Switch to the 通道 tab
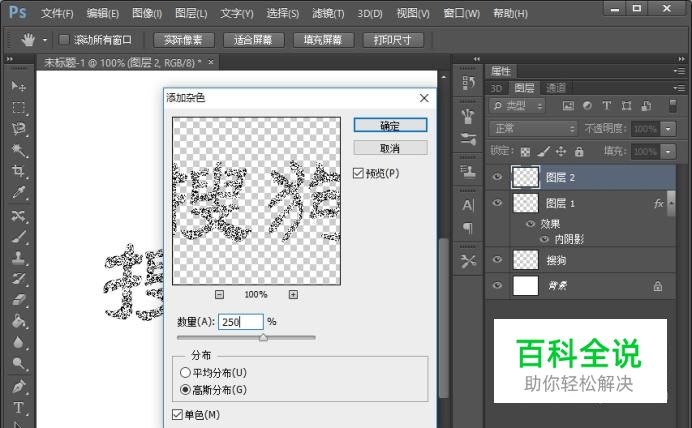This screenshot has height=428, width=692. (556, 88)
